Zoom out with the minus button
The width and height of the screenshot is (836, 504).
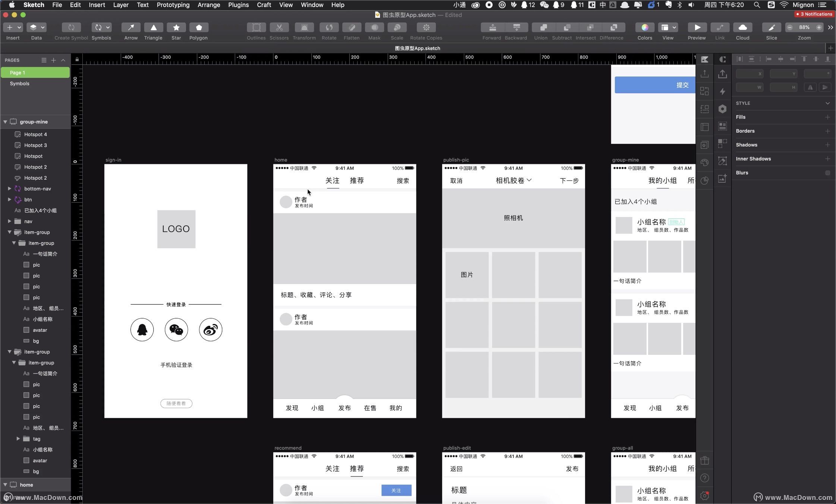click(790, 28)
